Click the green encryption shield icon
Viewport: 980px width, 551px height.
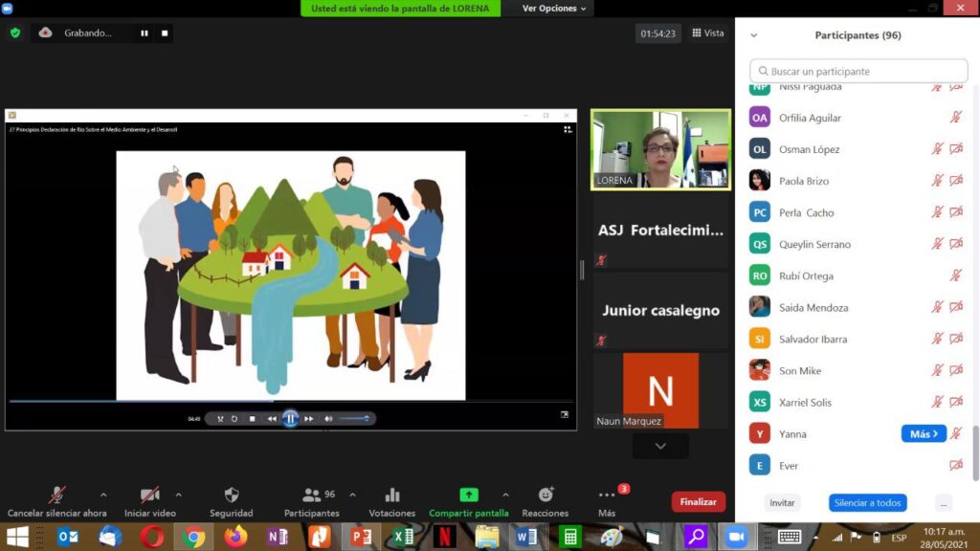15,33
